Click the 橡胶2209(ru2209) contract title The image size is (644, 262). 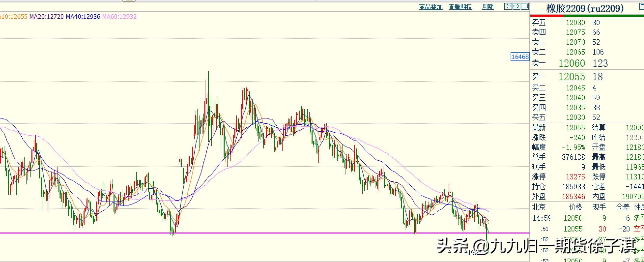[585, 9]
